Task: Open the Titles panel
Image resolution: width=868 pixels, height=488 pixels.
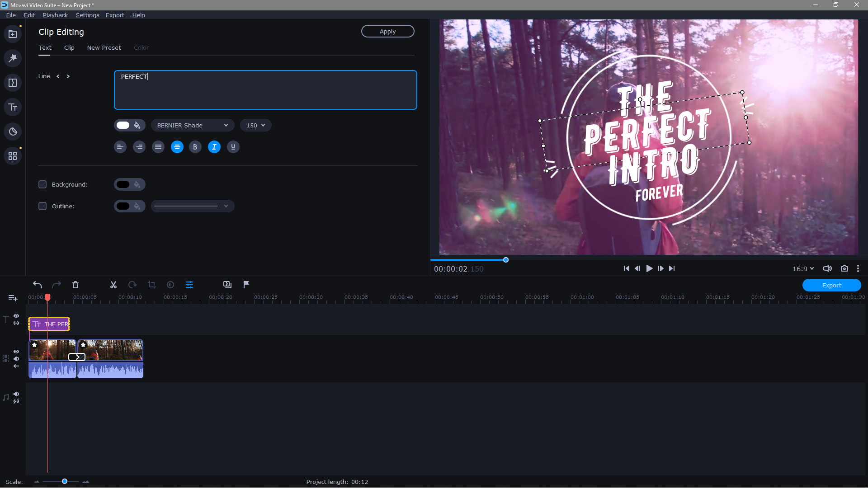Action: [x=12, y=107]
